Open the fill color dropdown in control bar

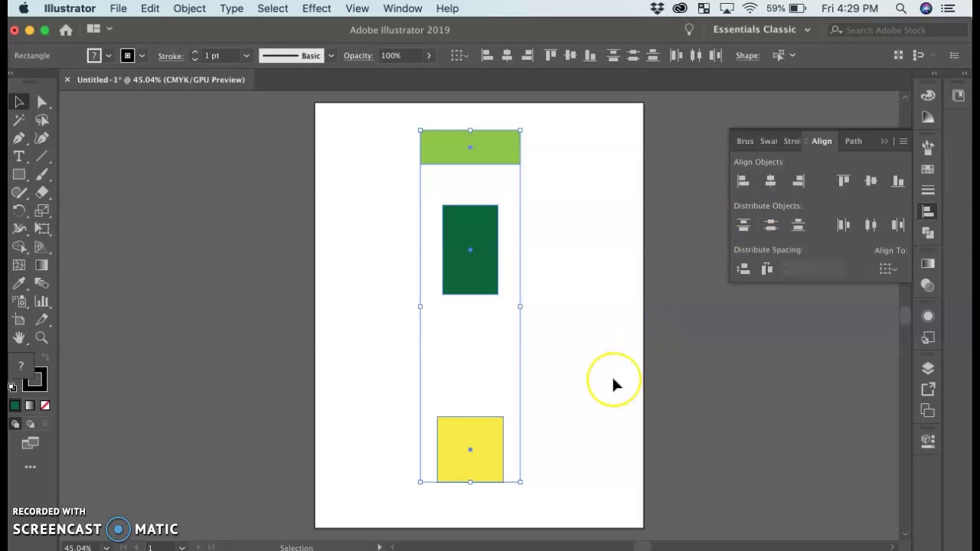tap(108, 56)
